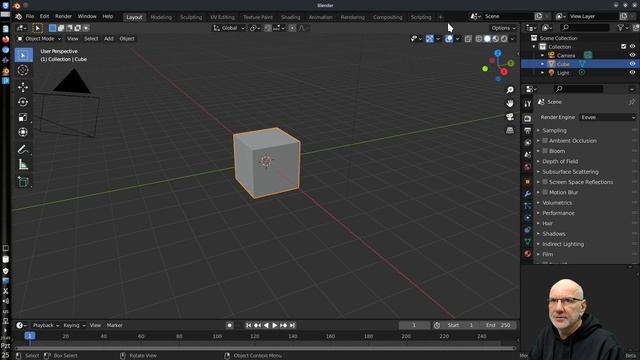This screenshot has width=640, height=360.
Task: Toggle the camera view icon
Action: 510,117
